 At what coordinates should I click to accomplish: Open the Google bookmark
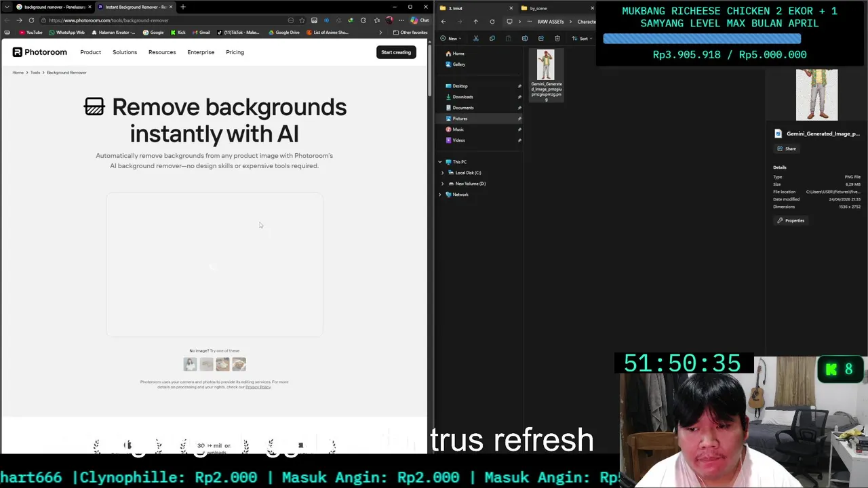(153, 33)
